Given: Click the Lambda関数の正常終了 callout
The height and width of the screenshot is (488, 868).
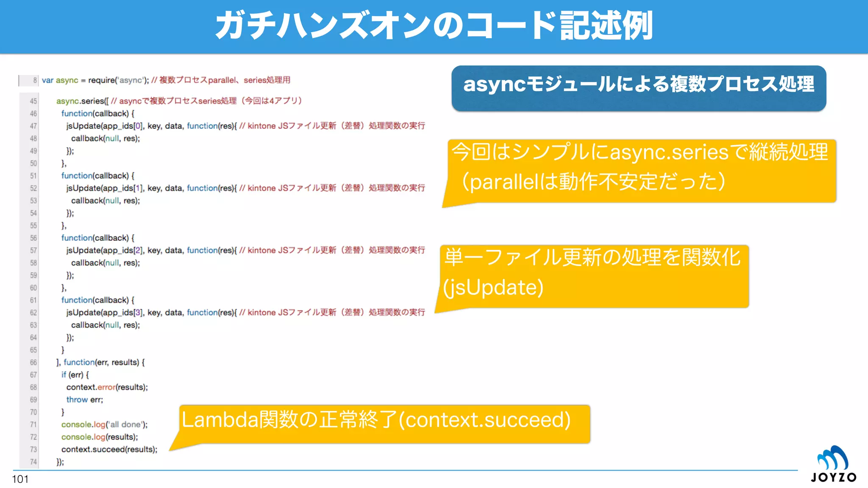Looking at the screenshot, I should coord(384,424).
